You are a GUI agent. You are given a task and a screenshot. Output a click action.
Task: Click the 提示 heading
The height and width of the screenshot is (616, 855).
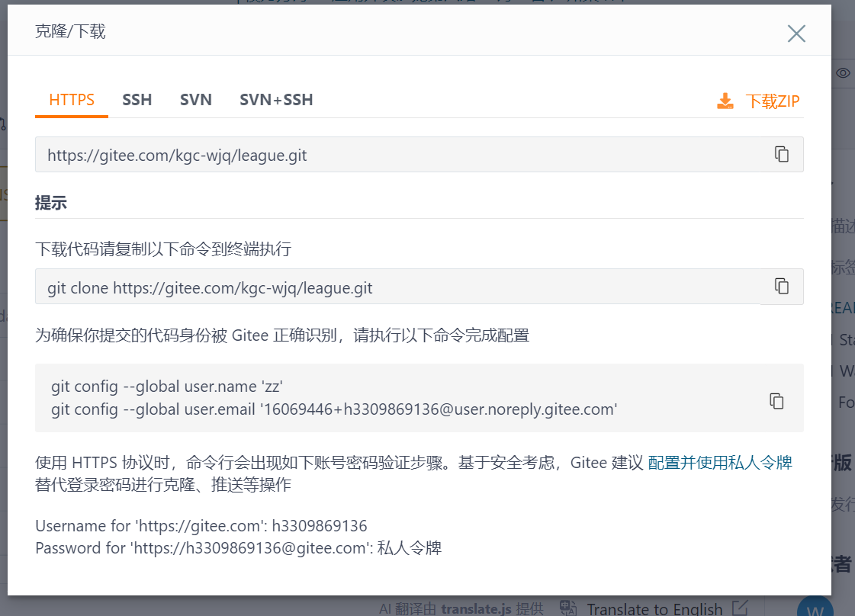click(x=50, y=203)
